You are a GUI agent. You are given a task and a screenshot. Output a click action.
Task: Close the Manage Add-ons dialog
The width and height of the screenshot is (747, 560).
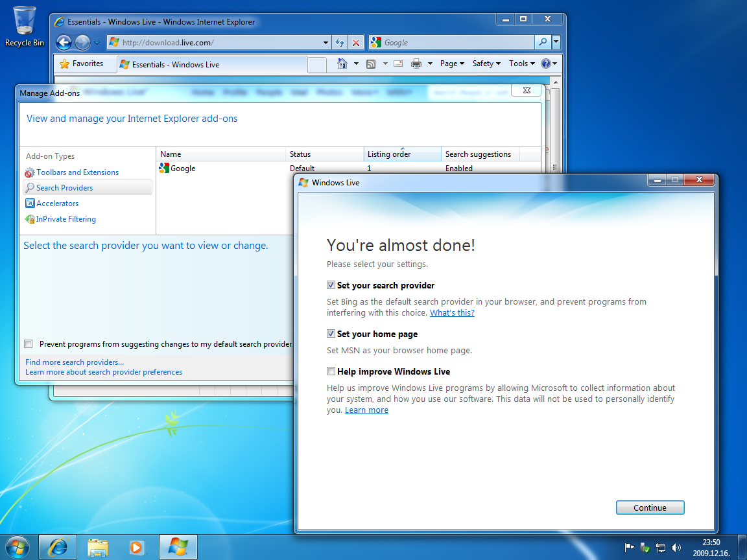point(527,90)
